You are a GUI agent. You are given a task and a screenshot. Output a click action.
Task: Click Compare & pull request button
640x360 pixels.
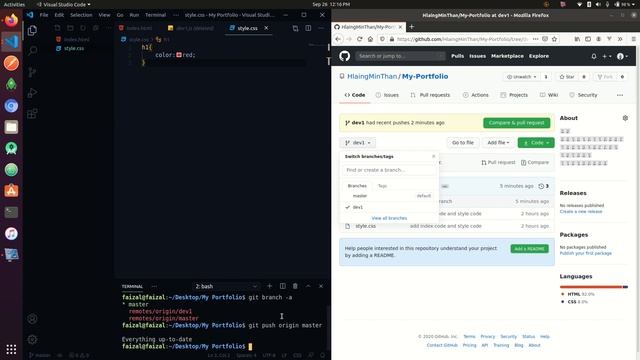click(516, 123)
